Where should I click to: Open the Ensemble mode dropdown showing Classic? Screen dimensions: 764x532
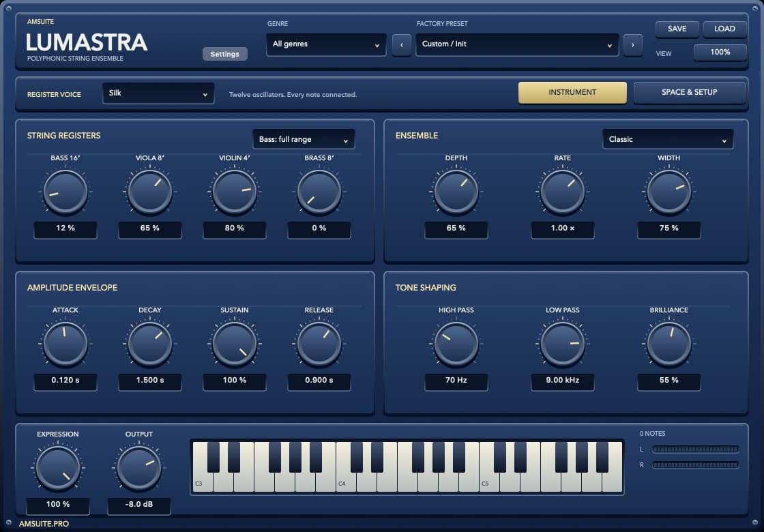tap(668, 139)
